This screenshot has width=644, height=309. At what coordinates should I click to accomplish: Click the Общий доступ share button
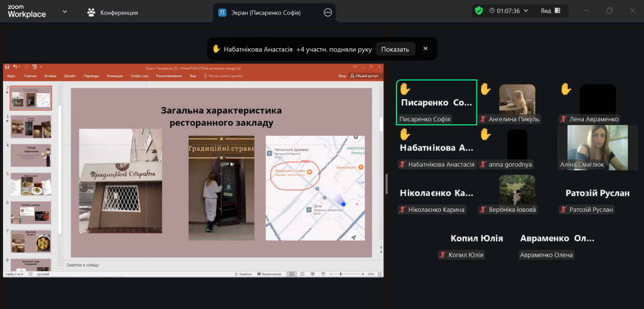[x=364, y=76]
